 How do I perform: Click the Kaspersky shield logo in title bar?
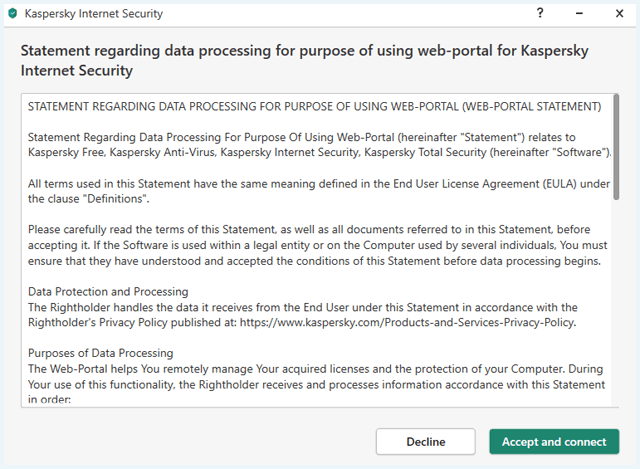tap(13, 13)
